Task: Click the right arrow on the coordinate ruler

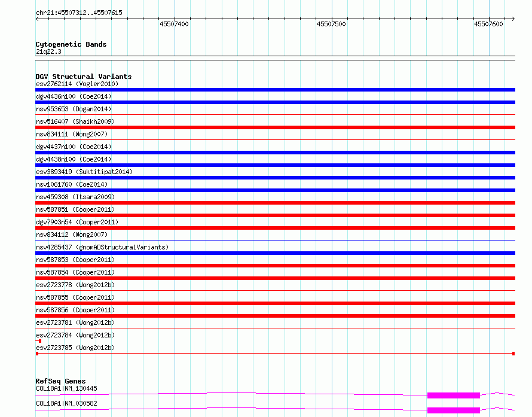Action: pyautogui.click(x=513, y=19)
